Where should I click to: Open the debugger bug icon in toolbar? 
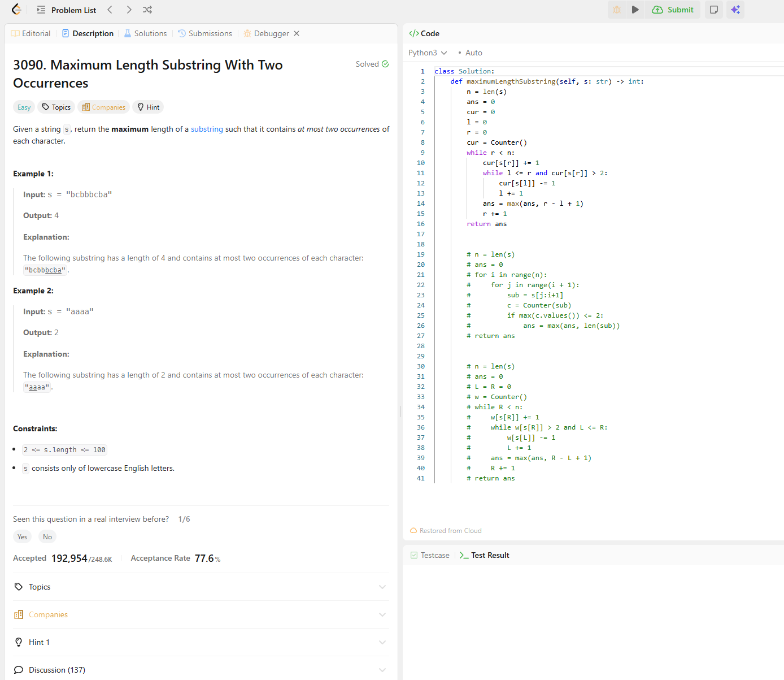pyautogui.click(x=617, y=10)
